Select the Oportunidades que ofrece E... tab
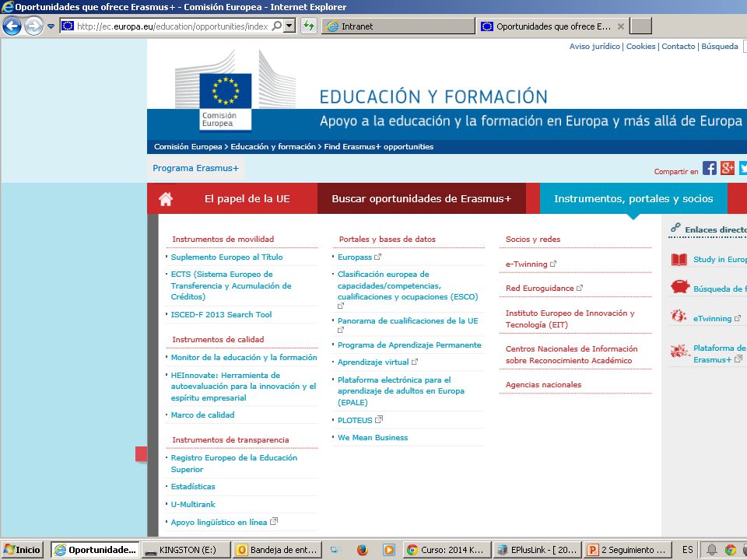Image resolution: width=747 pixels, height=560 pixels. [552, 26]
